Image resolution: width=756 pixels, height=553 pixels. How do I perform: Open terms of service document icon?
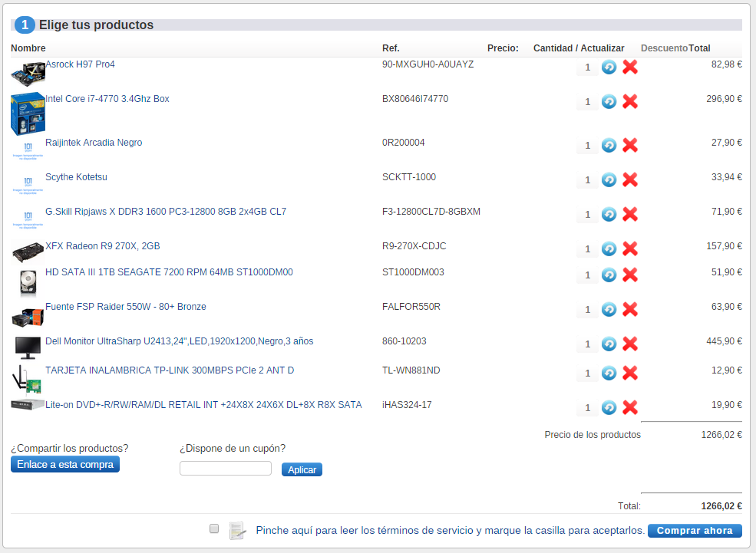(237, 530)
